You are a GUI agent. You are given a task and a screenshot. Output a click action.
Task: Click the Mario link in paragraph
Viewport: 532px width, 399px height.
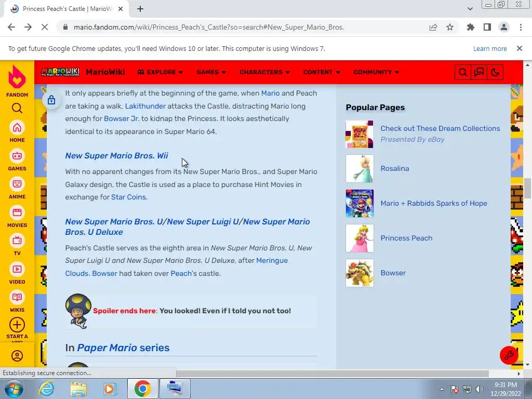tap(270, 94)
